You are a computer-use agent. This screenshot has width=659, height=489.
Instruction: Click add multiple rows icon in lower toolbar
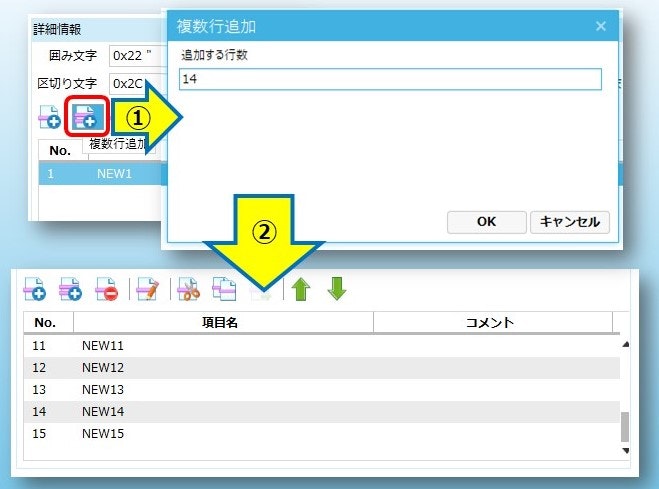pyautogui.click(x=70, y=289)
